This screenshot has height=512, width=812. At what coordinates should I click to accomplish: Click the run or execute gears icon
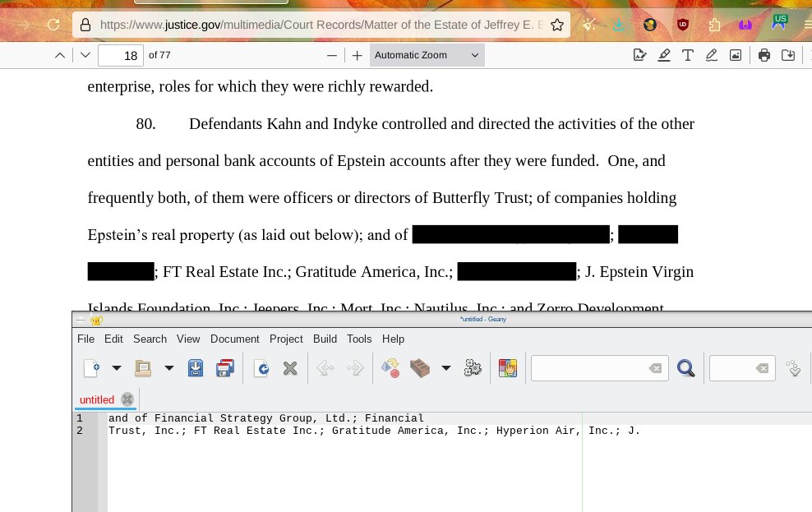point(472,368)
